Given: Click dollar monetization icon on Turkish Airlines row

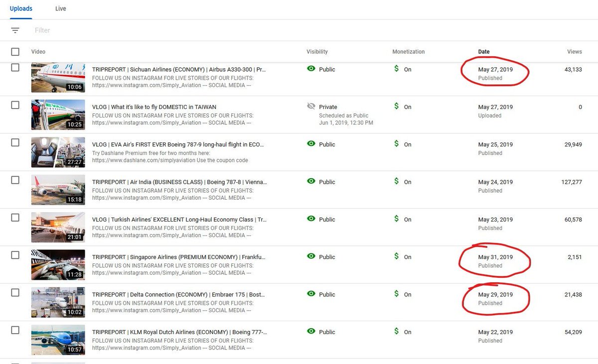Looking at the screenshot, I should click(x=397, y=219).
